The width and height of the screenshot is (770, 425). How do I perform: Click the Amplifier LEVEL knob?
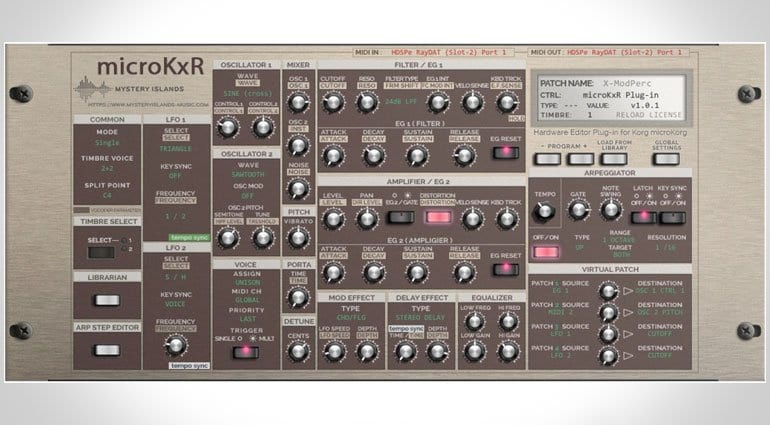point(333,219)
